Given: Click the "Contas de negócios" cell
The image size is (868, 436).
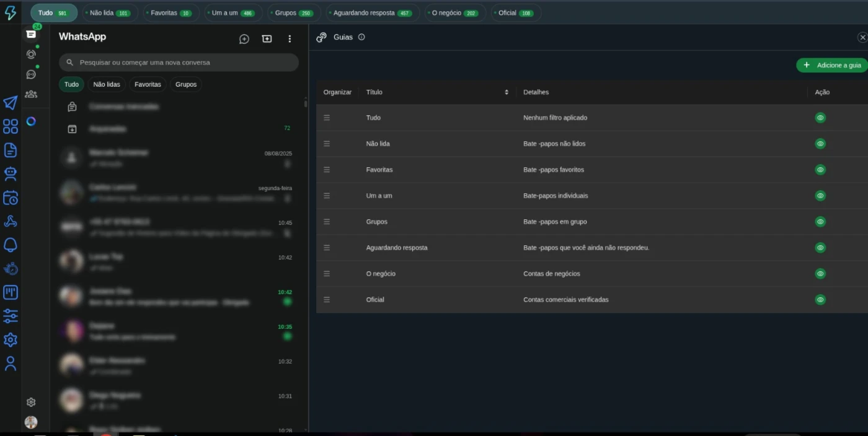Looking at the screenshot, I should click(x=552, y=274).
